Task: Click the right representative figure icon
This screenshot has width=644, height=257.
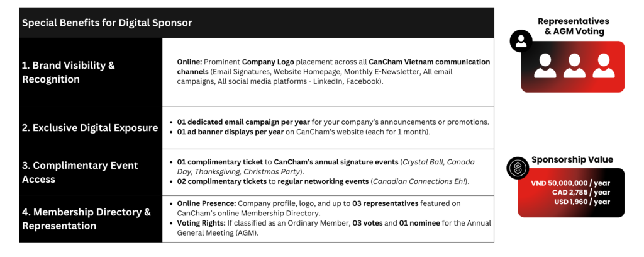Action: click(603, 66)
